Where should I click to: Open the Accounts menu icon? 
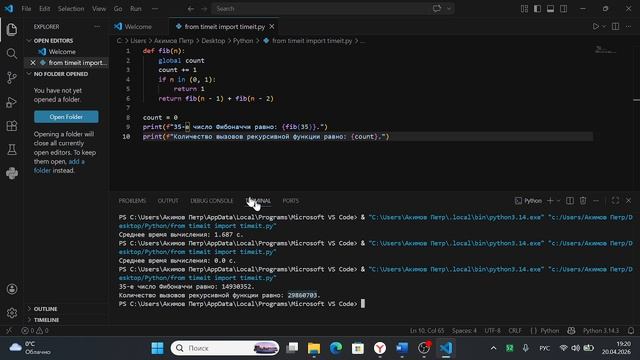[12, 289]
